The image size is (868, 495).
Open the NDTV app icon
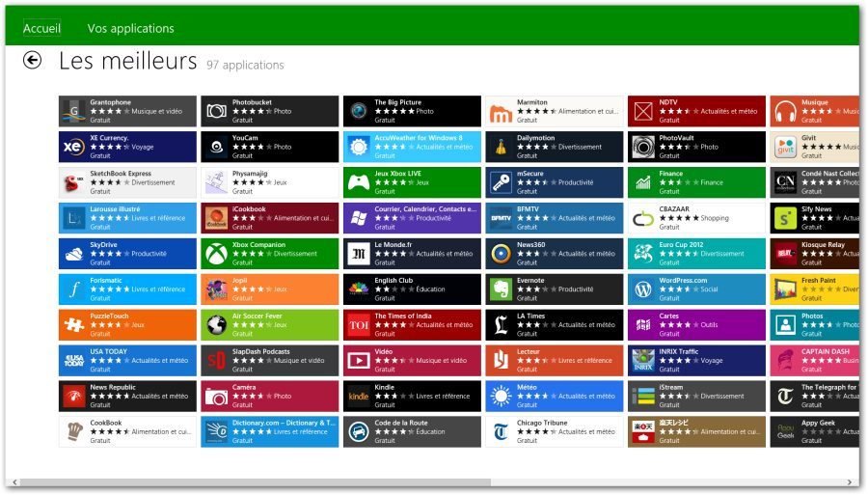pyautogui.click(x=642, y=111)
